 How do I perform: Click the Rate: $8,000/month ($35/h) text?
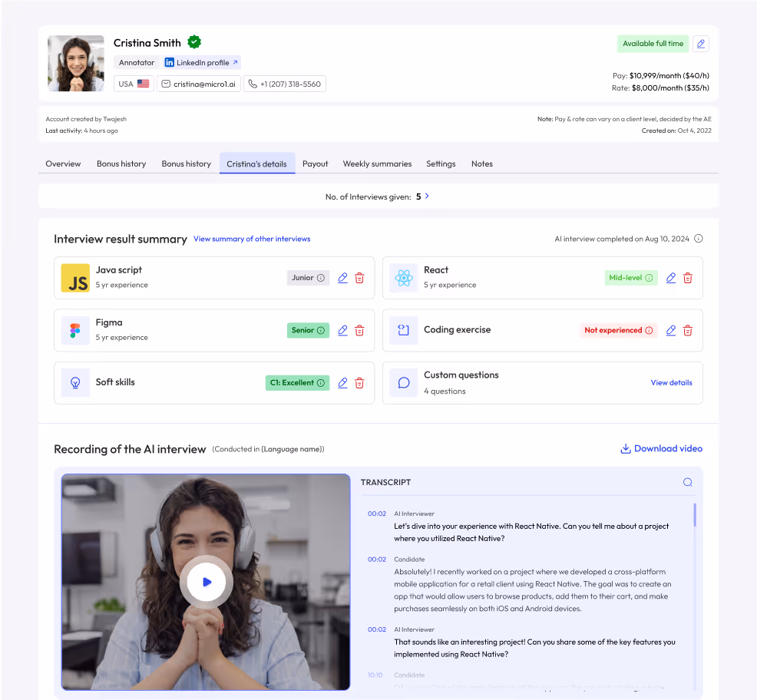coord(660,87)
